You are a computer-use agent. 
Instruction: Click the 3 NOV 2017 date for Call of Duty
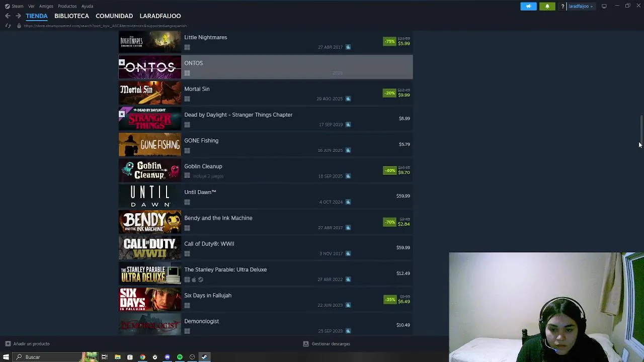331,254
